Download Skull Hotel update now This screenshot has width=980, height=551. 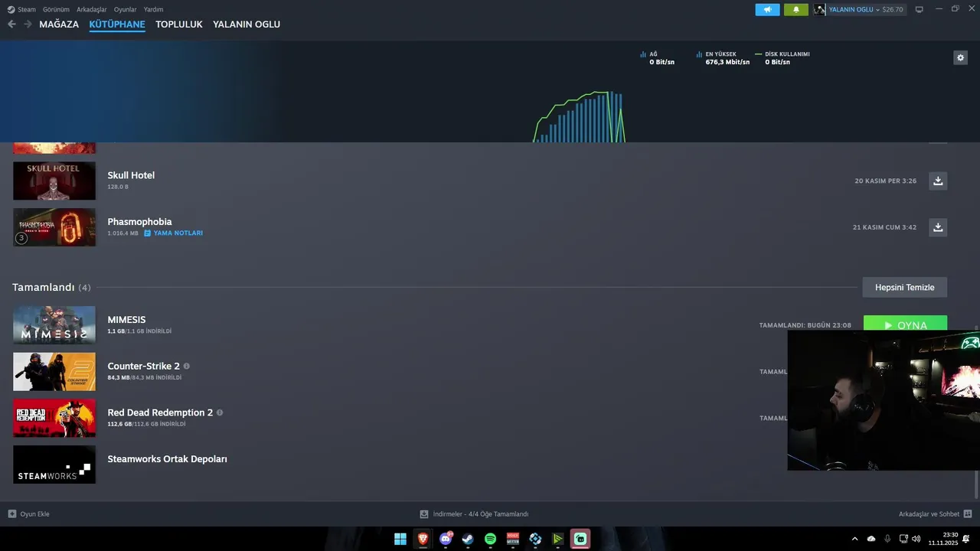[938, 181]
